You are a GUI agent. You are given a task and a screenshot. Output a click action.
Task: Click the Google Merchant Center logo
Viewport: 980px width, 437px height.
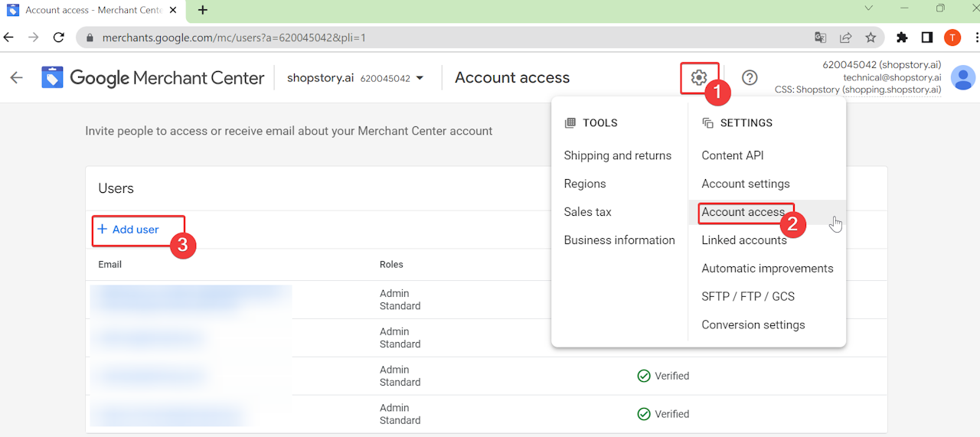click(x=153, y=77)
